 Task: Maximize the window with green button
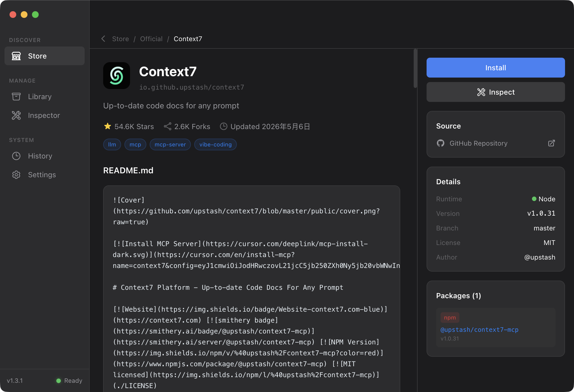[35, 15]
